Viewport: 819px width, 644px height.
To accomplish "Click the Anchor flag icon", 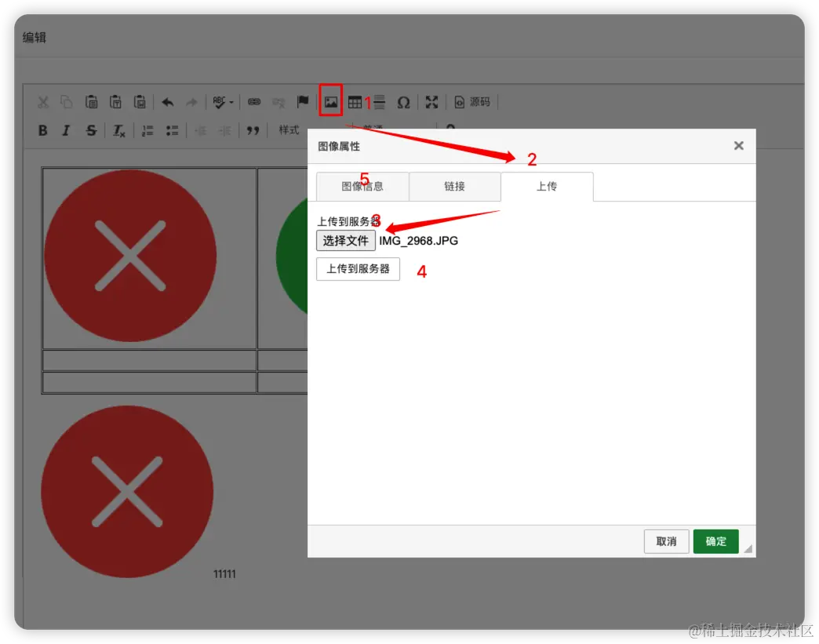I will 303,101.
